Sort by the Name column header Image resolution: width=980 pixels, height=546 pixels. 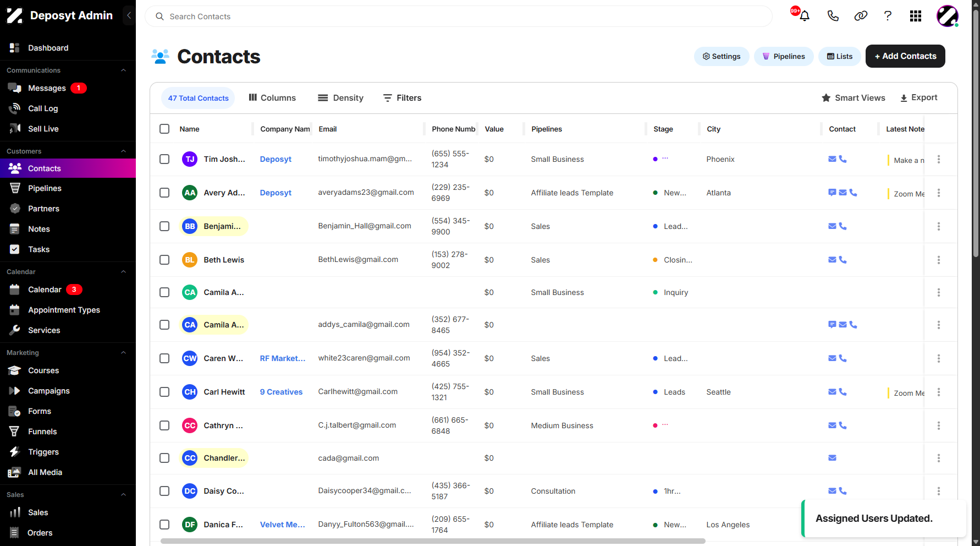[190, 129]
